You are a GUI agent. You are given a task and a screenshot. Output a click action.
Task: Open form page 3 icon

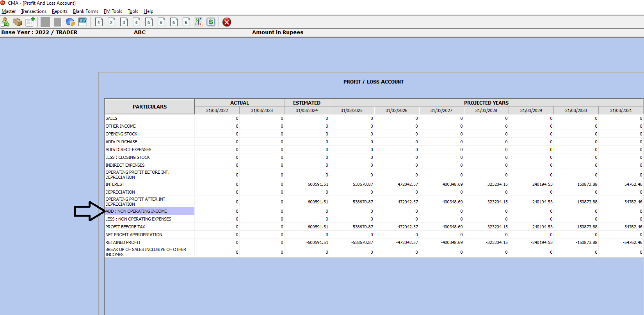[124, 22]
